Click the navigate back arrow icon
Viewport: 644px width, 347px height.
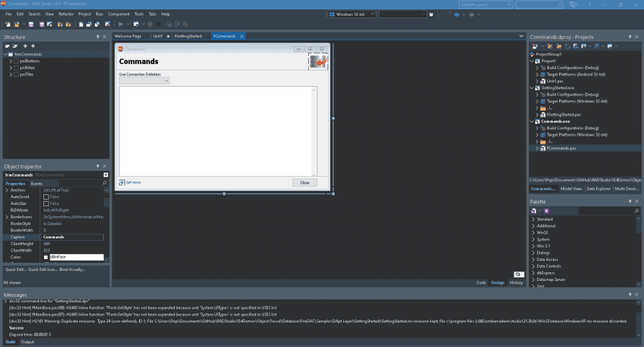(457, 14)
